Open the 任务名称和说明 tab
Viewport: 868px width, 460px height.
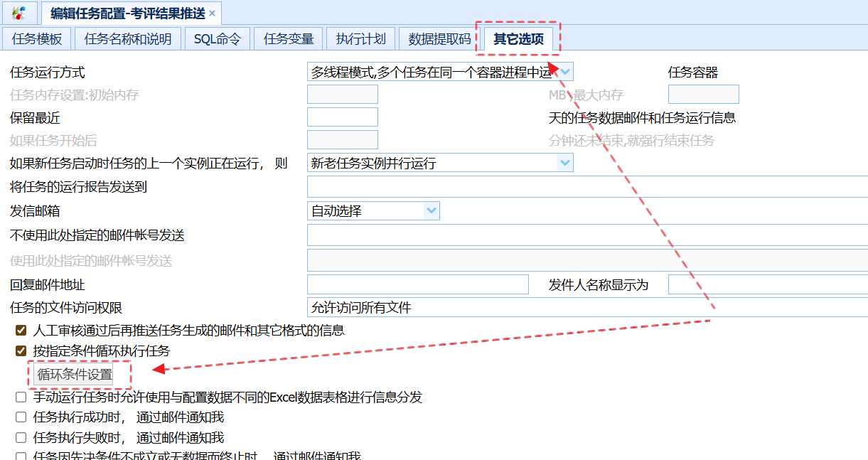click(128, 39)
